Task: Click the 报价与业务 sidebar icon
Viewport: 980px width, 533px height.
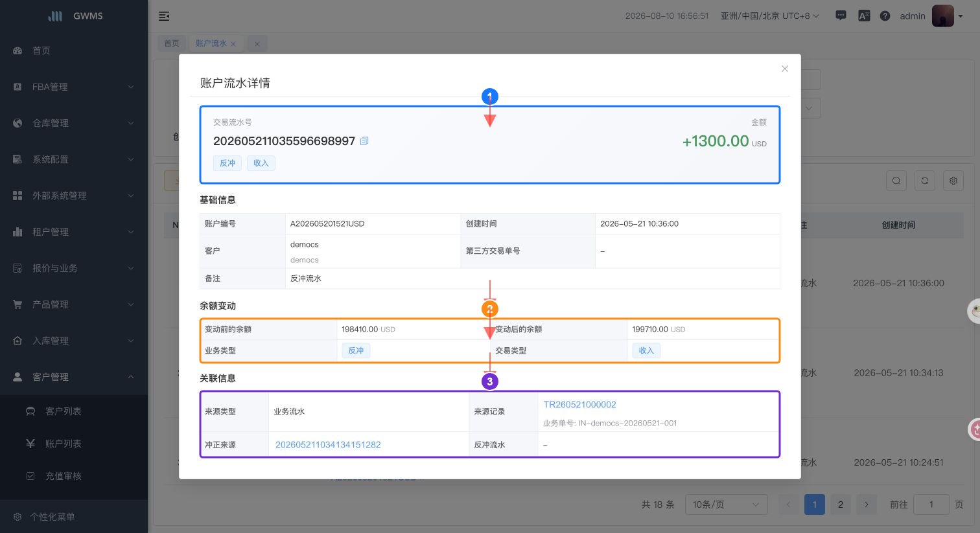Action: [x=17, y=268]
